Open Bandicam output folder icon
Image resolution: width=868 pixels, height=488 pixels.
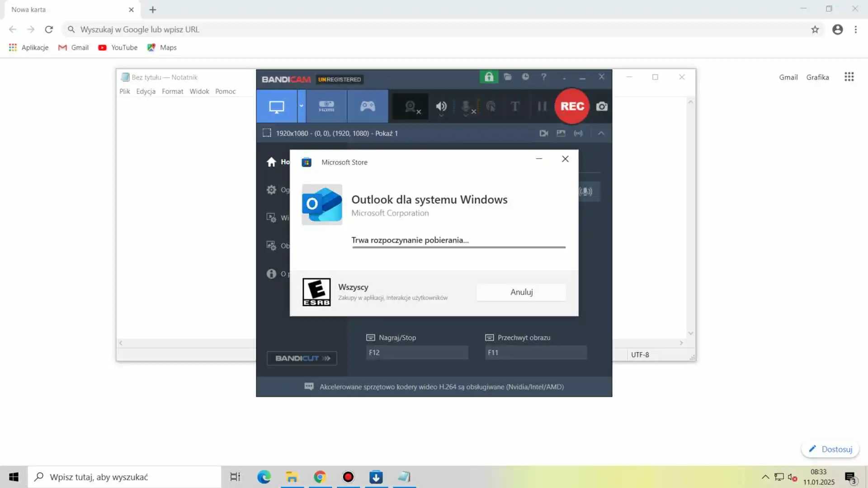[x=508, y=77]
